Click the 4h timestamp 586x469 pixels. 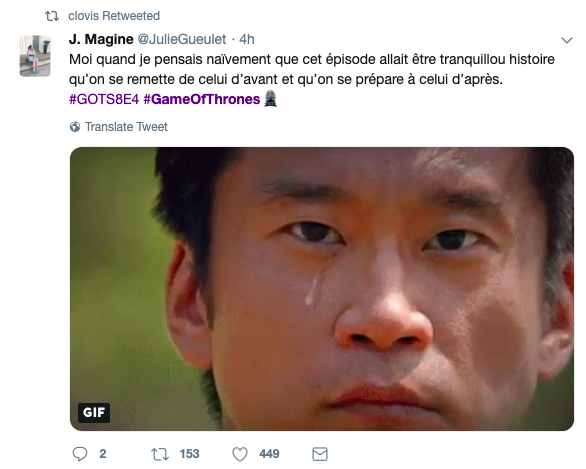point(247,39)
